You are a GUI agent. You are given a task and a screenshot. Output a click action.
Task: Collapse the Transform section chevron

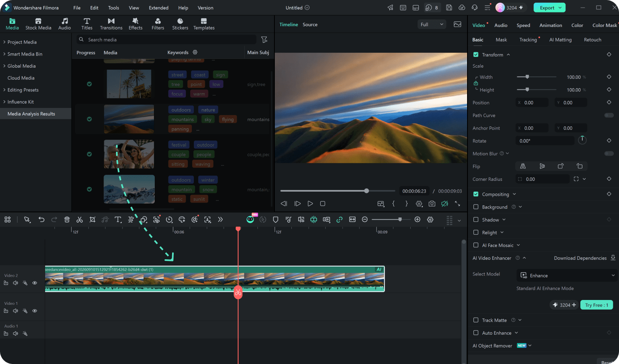click(x=509, y=55)
